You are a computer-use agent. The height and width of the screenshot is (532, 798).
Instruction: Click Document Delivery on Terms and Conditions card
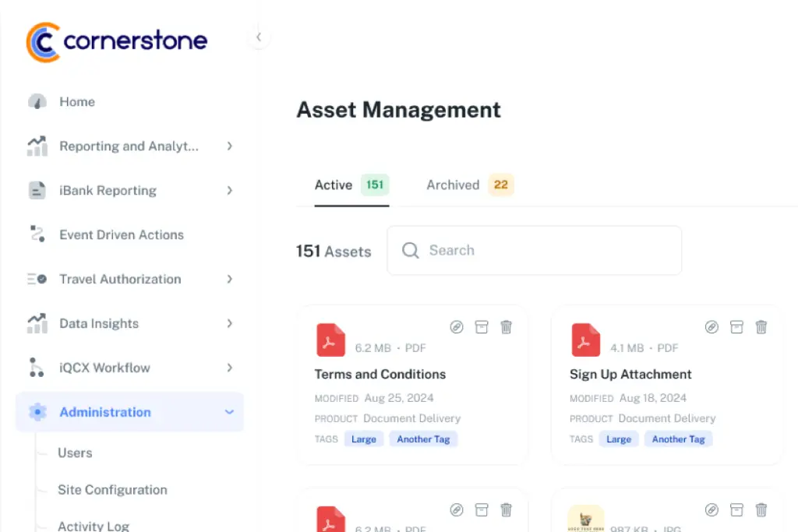pos(411,418)
